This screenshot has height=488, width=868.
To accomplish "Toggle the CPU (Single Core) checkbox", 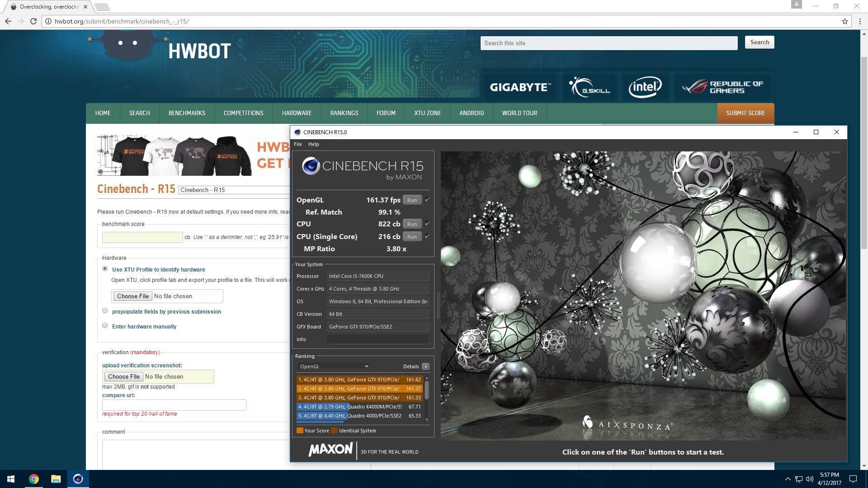I will point(427,236).
